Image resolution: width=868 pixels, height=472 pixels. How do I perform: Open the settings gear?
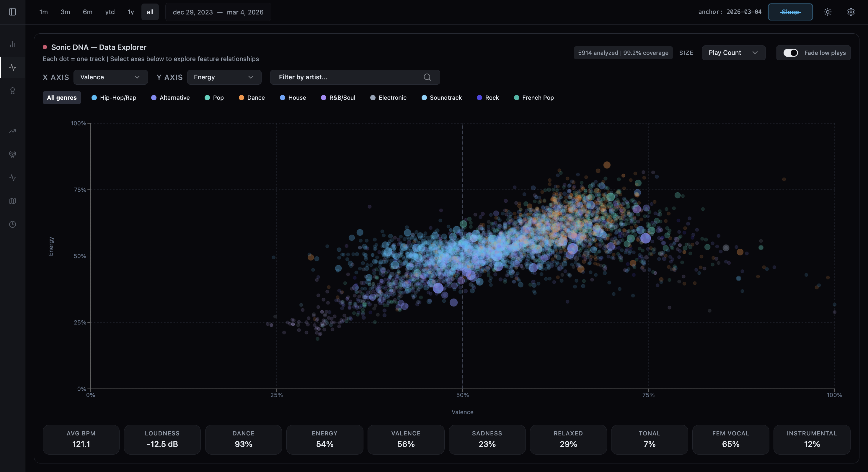tap(851, 12)
